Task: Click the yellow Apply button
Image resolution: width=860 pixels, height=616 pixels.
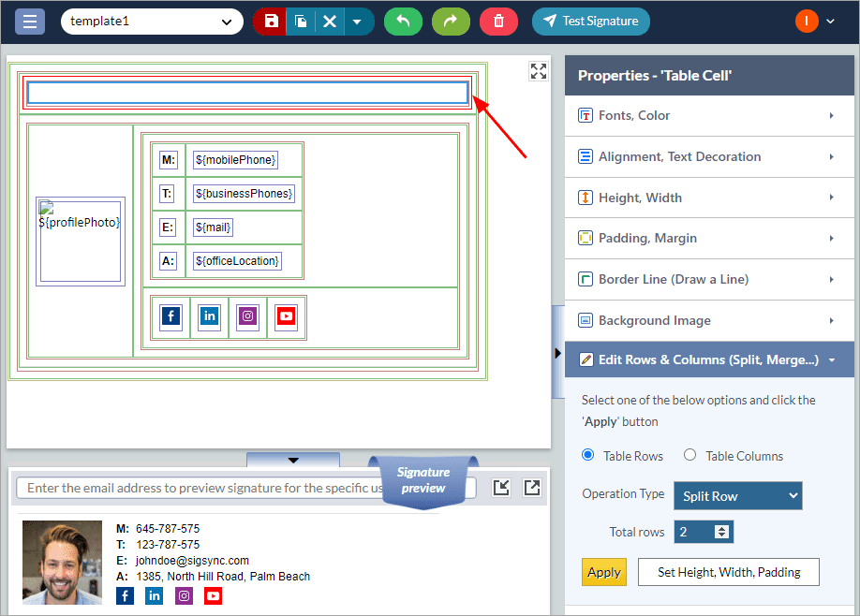Action: tap(603, 572)
